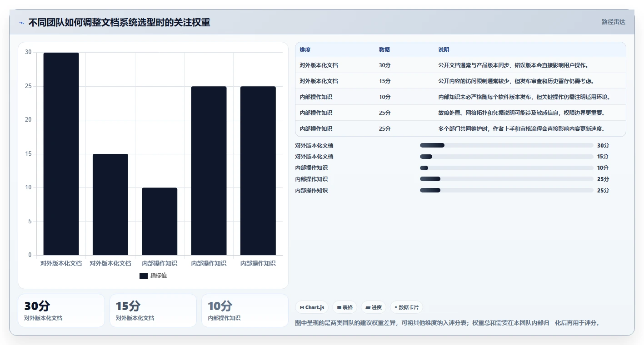Select the description starting 故障处置、网络拓扑
644x345 pixels.
(521, 113)
